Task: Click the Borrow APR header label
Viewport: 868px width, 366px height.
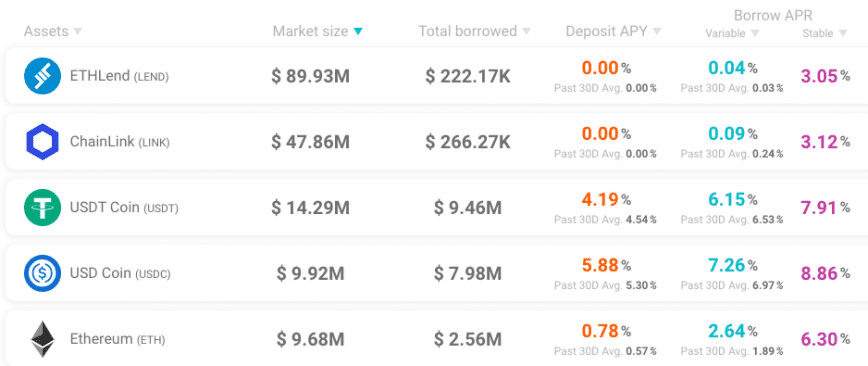Action: pyautogui.click(x=773, y=15)
